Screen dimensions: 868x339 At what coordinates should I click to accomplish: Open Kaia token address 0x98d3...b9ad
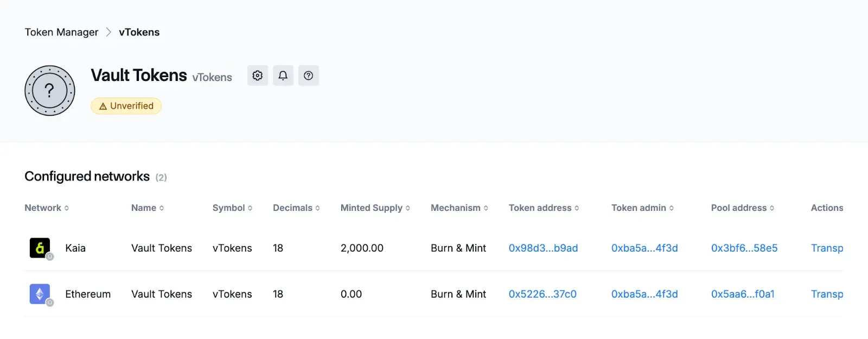543,248
